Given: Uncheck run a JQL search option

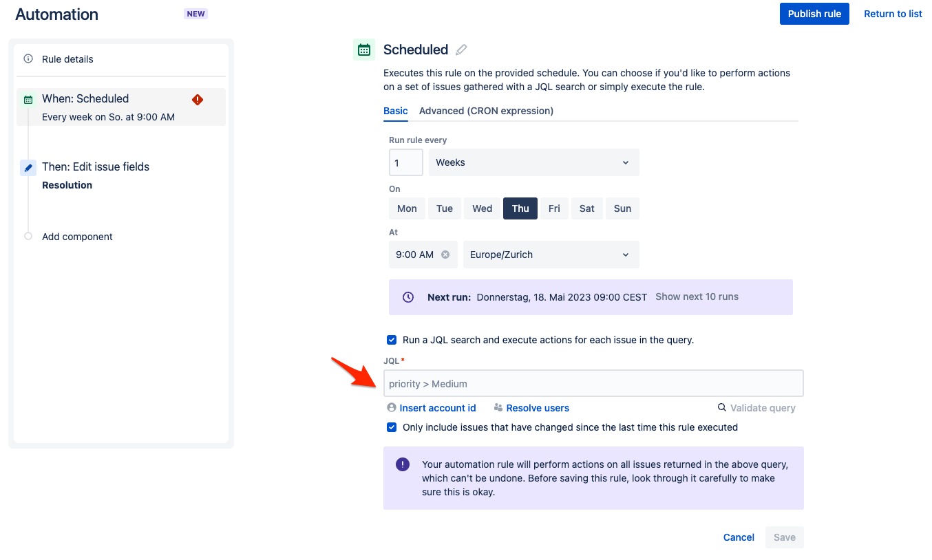Looking at the screenshot, I should tap(391, 340).
